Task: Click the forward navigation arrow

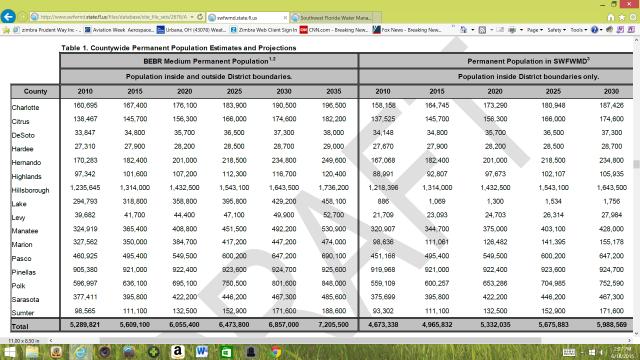Action: click(x=23, y=17)
